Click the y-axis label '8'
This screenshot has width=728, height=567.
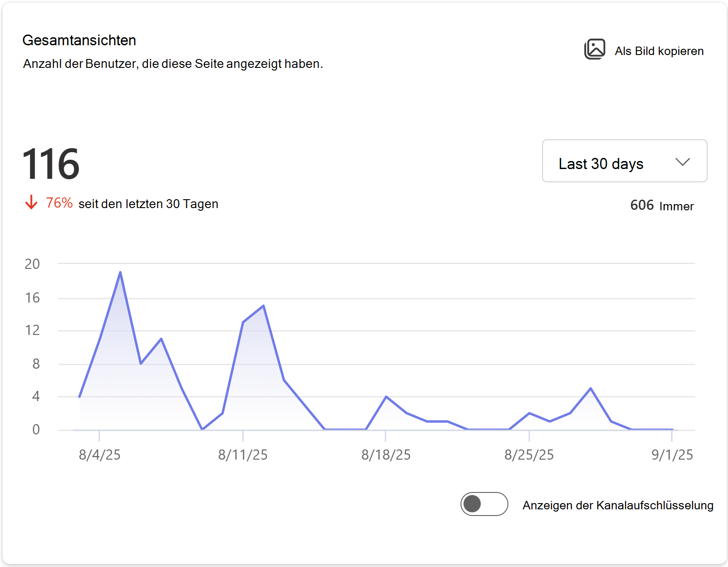click(x=36, y=364)
